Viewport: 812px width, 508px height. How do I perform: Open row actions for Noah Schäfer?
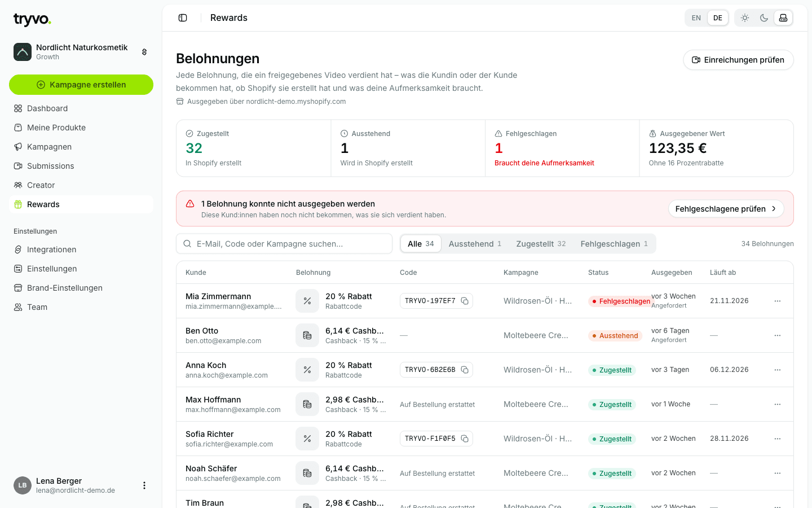(778, 473)
